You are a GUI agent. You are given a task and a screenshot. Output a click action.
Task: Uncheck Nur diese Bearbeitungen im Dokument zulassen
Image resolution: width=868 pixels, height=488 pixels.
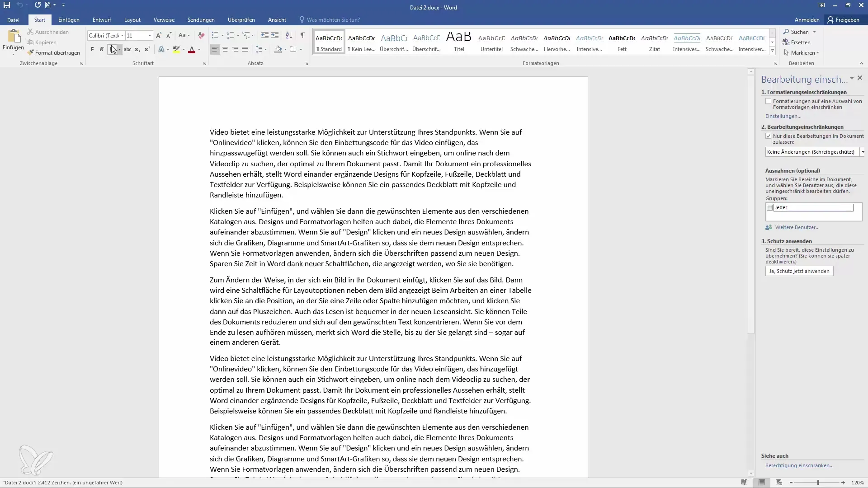(768, 136)
